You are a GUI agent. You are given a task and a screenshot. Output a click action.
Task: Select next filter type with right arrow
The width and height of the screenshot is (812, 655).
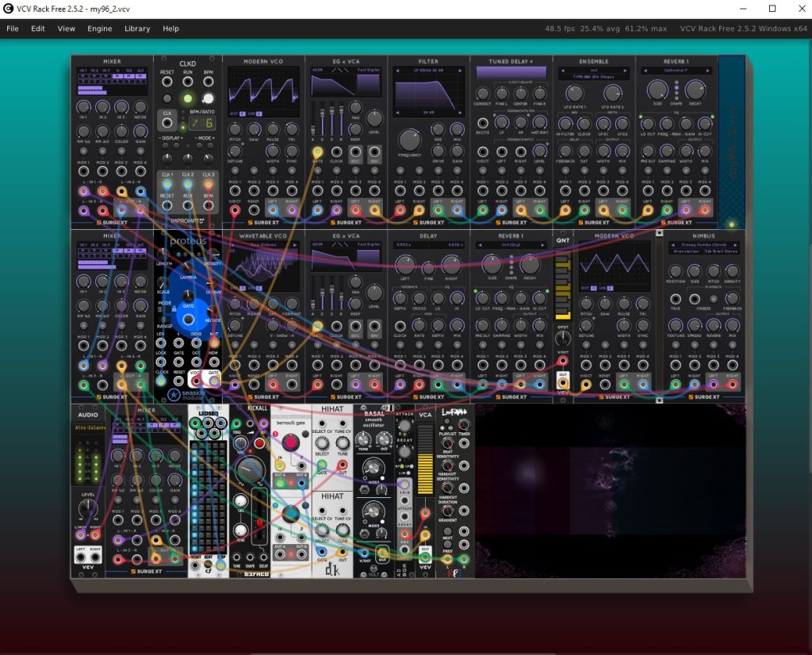click(459, 71)
